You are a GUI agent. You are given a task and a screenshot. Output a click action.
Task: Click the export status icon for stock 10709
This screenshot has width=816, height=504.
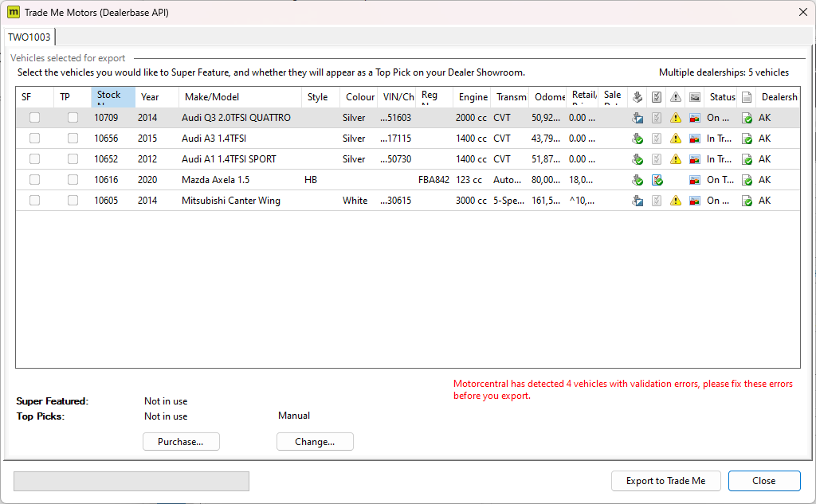(x=637, y=118)
